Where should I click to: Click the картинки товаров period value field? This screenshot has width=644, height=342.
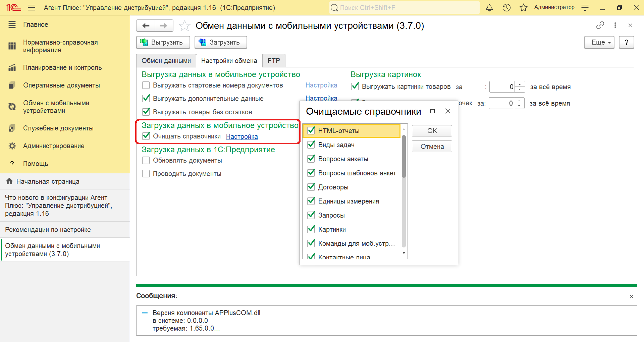point(502,87)
